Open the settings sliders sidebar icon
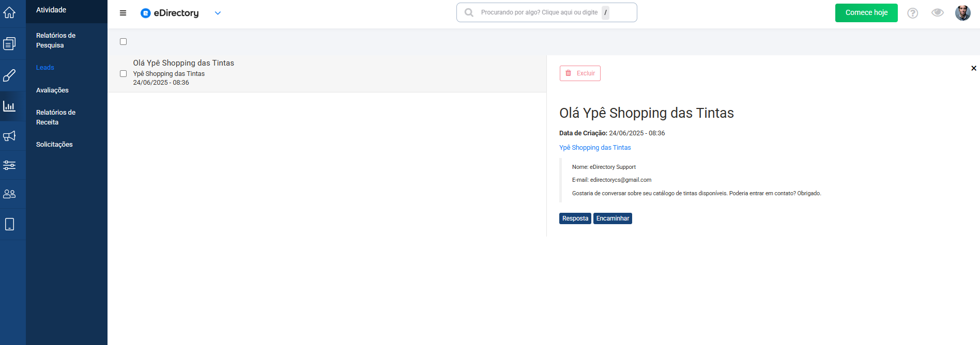The image size is (980, 345). [9, 165]
